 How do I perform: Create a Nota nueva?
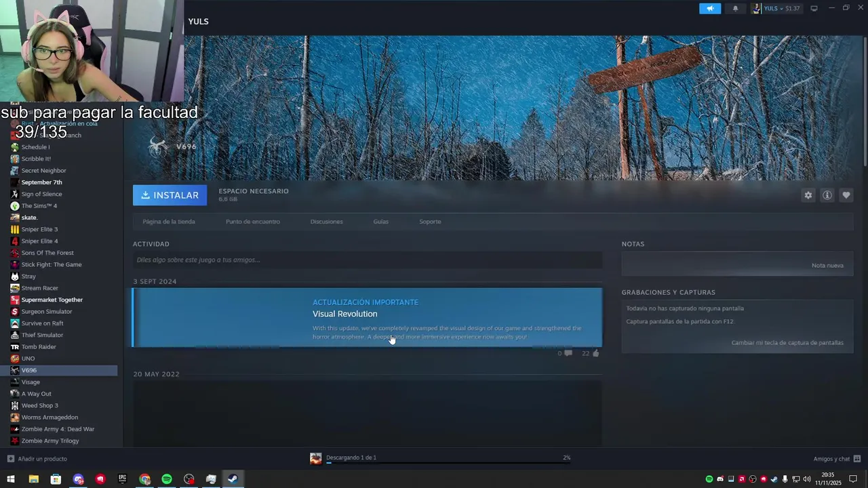[x=827, y=265]
